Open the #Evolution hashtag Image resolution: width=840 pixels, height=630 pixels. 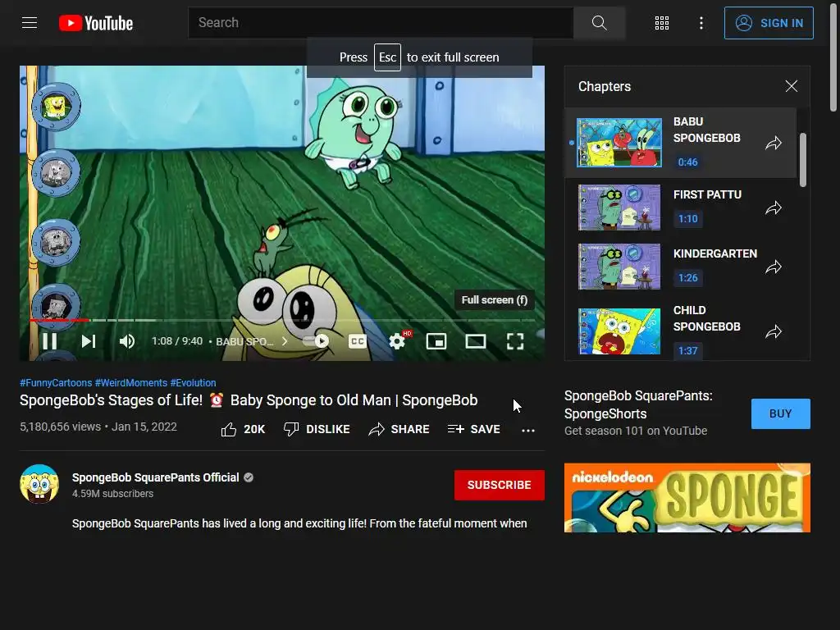click(193, 382)
